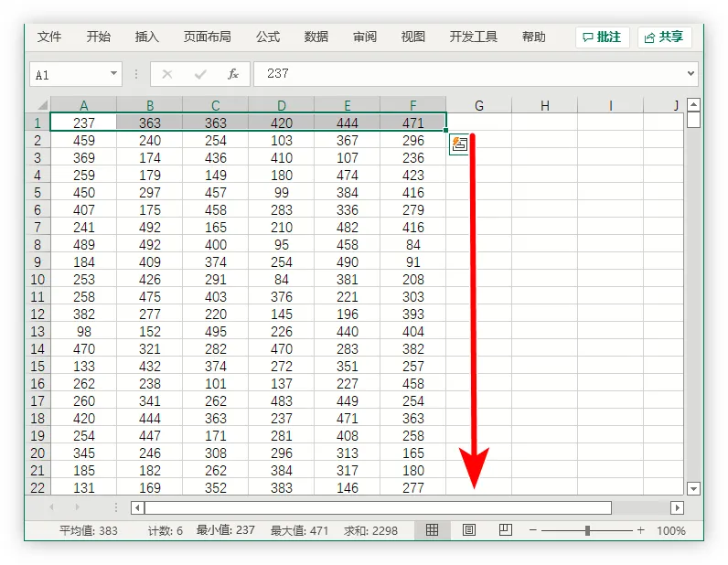
Task: Click the vertical scrollbar up arrow
Action: pyautogui.click(x=693, y=104)
